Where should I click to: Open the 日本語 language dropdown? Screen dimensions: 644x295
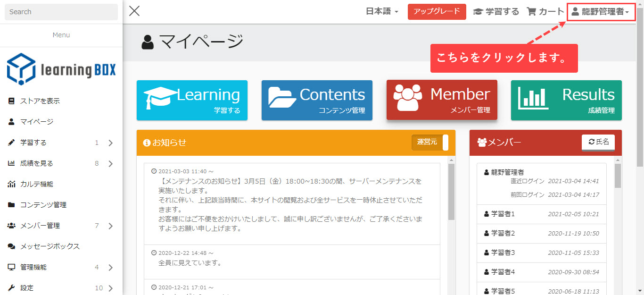pyautogui.click(x=382, y=12)
